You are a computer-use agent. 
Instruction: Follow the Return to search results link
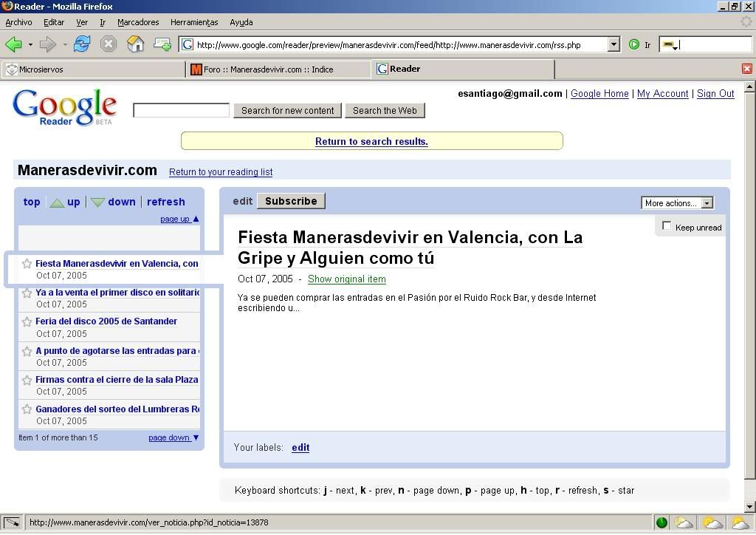pyautogui.click(x=371, y=141)
